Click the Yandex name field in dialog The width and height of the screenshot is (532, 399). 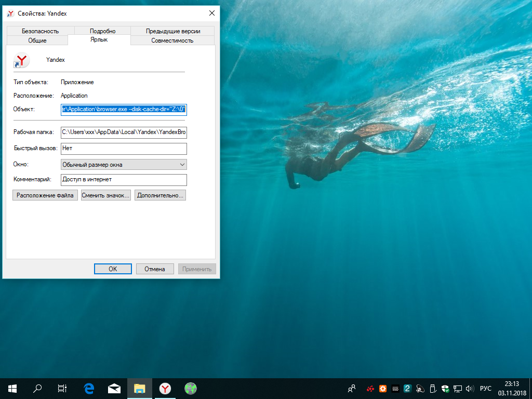(x=55, y=60)
